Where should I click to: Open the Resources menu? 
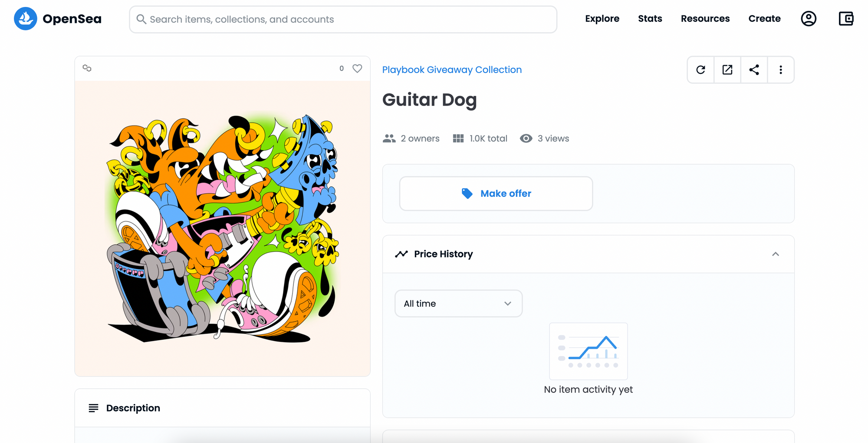[705, 19]
